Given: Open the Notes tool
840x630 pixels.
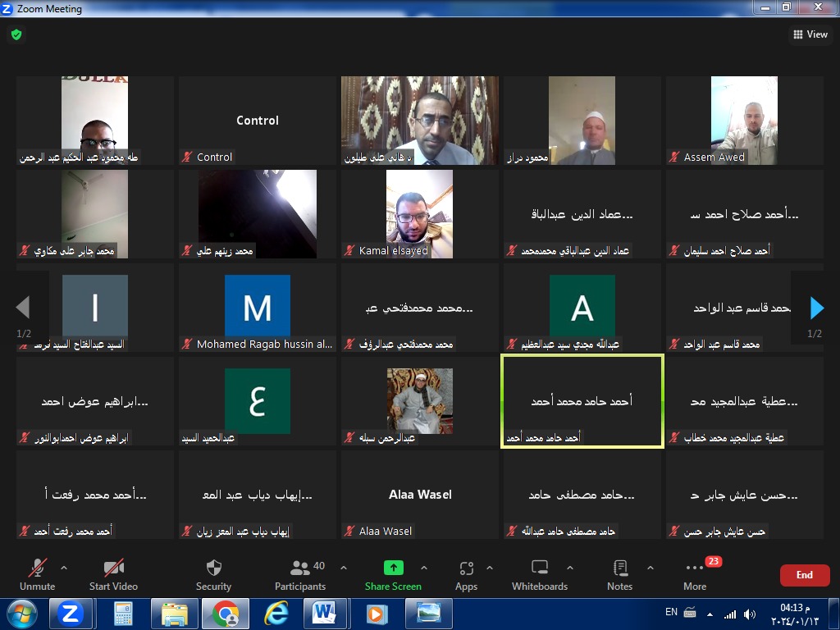Looking at the screenshot, I should [x=619, y=574].
